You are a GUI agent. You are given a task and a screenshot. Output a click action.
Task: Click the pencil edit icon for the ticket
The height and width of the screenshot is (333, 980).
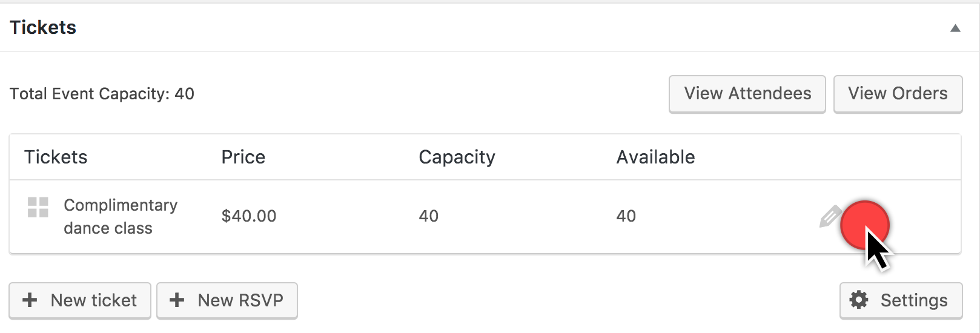829,217
